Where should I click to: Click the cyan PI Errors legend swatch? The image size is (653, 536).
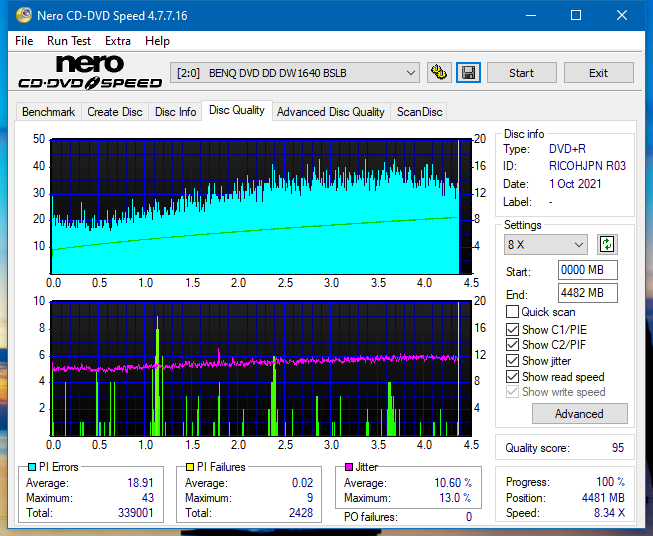(x=31, y=467)
